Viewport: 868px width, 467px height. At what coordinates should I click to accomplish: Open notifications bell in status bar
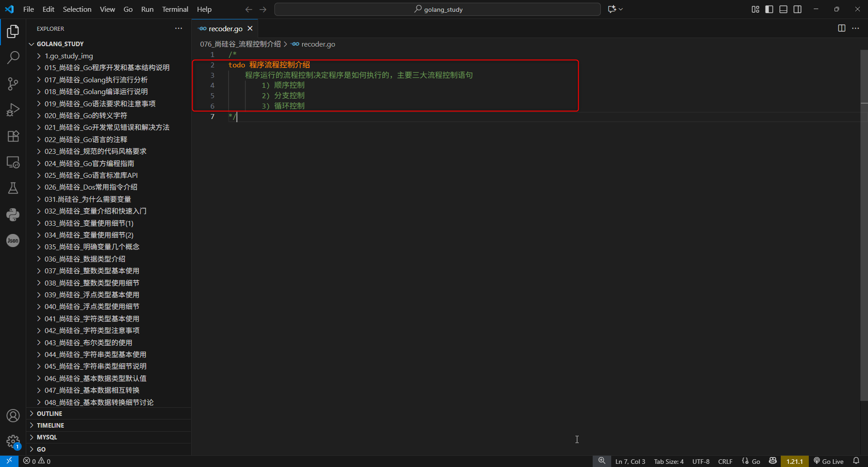pos(856,461)
